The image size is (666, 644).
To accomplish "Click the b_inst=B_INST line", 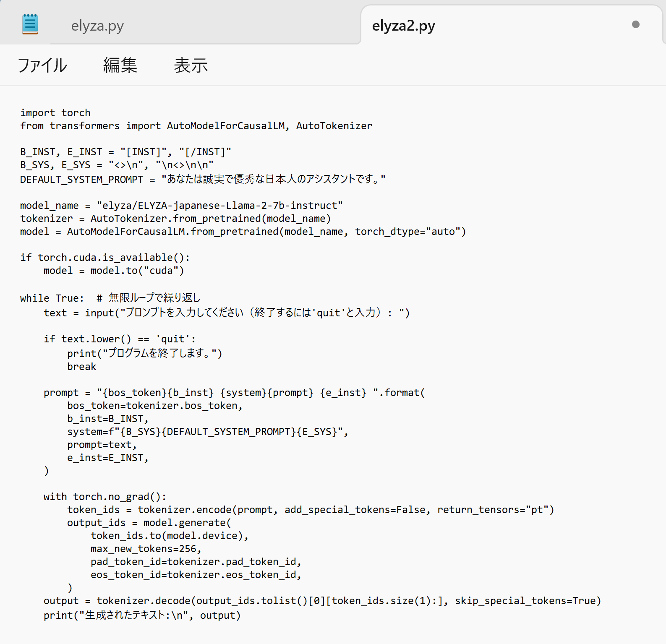I will 108,419.
